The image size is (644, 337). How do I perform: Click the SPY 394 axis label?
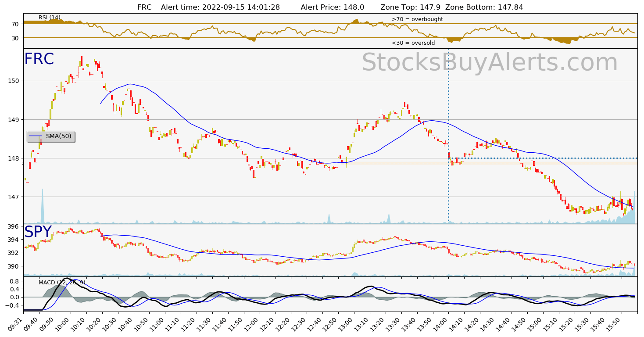13,240
